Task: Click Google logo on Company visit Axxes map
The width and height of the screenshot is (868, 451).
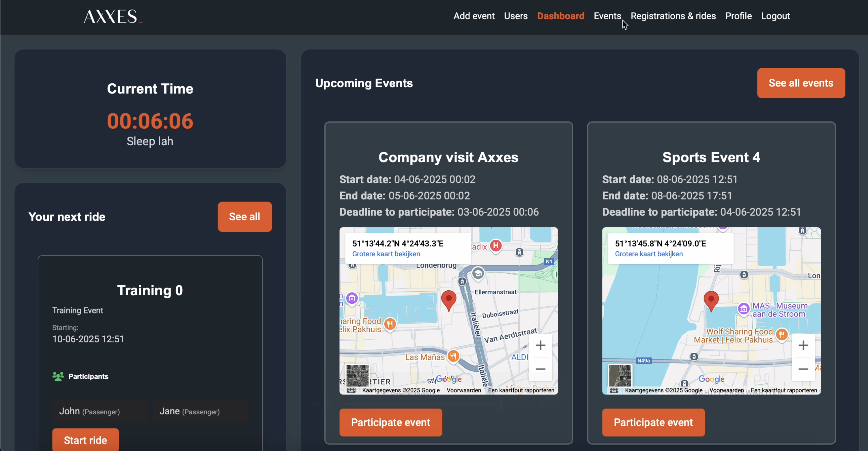Action: click(x=448, y=379)
